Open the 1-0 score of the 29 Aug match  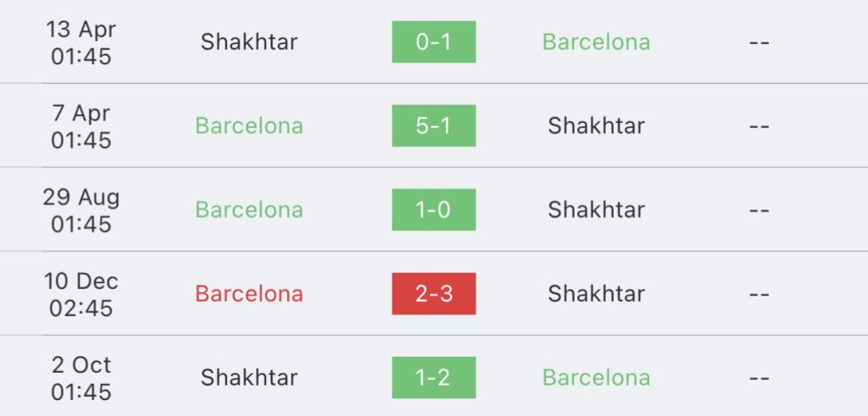[433, 209]
